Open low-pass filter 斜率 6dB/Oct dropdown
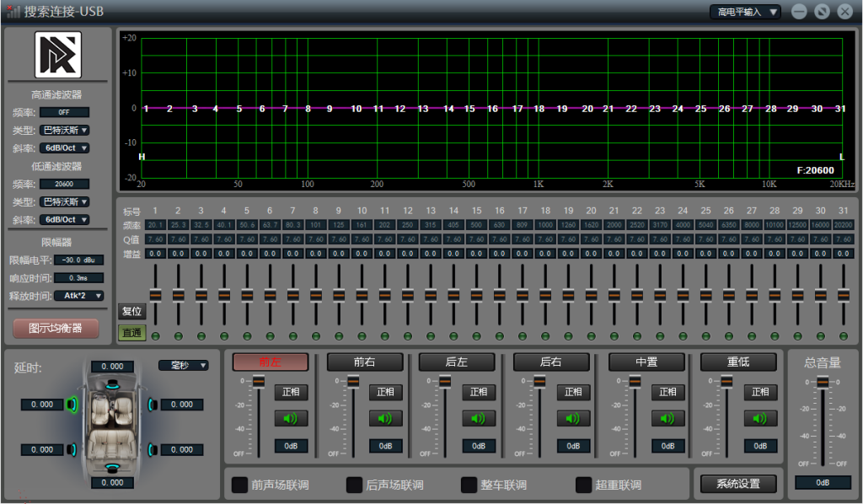Image resolution: width=863 pixels, height=504 pixels. tap(64, 219)
